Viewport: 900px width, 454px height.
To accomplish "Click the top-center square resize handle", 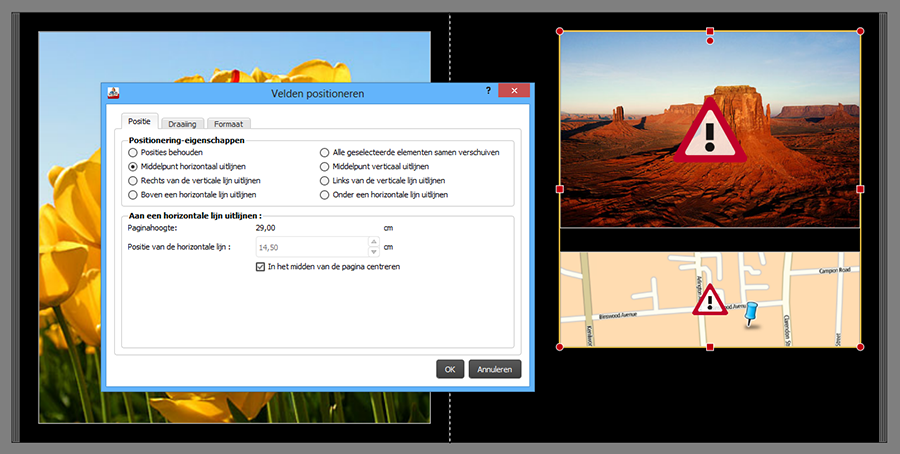I will pos(710,31).
